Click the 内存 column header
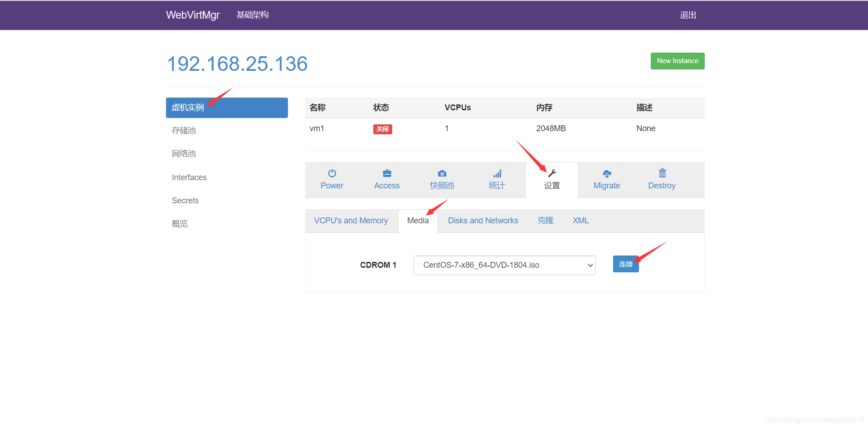 pos(544,108)
